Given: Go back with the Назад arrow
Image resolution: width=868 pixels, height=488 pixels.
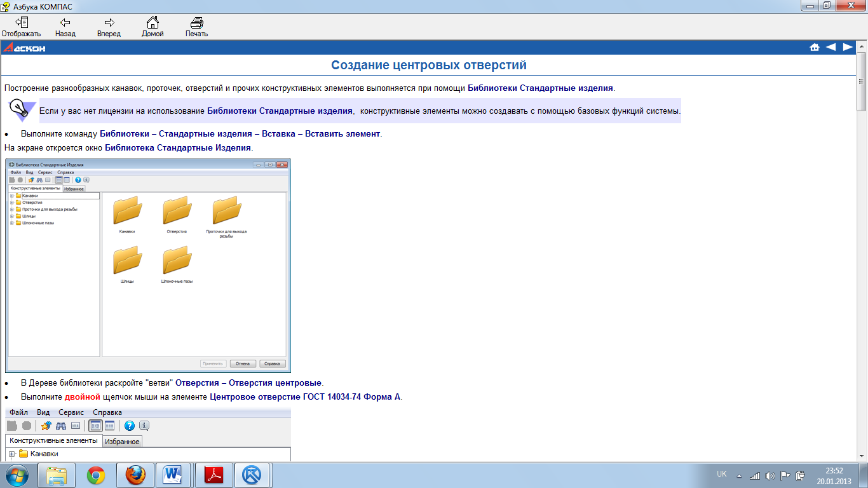Looking at the screenshot, I should (65, 22).
